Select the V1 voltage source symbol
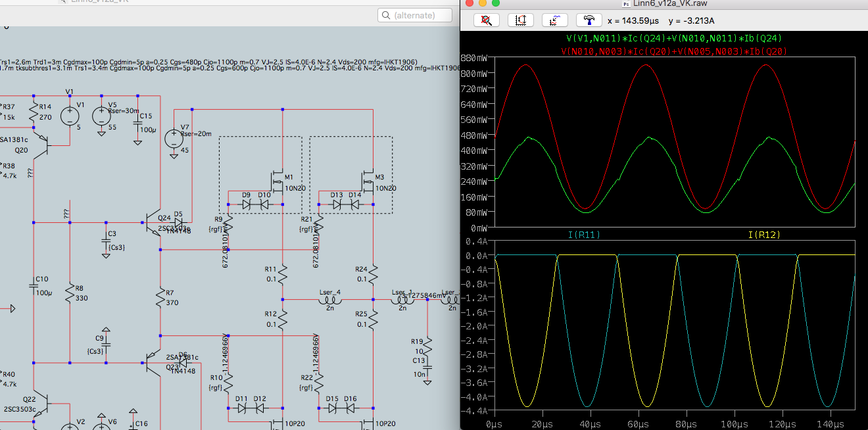This screenshot has height=430, width=868. [x=69, y=116]
